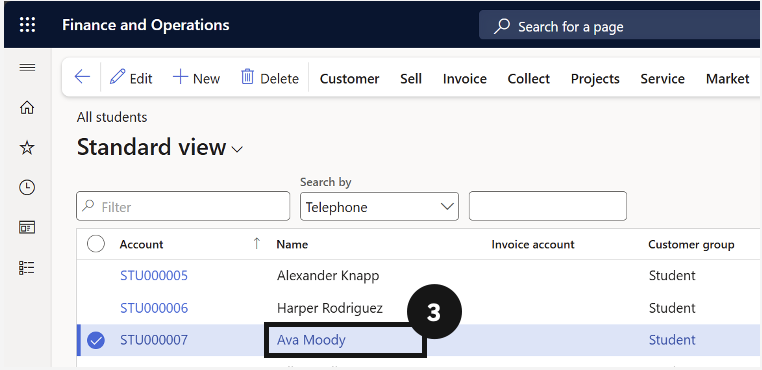The height and width of the screenshot is (370, 762).
Task: Open Workspaces icon in the sidebar
Action: (27, 227)
